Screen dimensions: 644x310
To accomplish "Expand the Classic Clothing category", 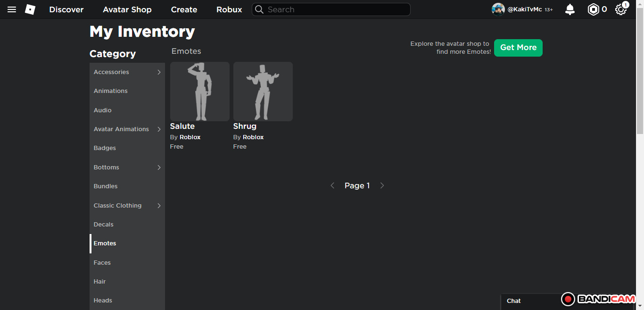I will [x=159, y=206].
